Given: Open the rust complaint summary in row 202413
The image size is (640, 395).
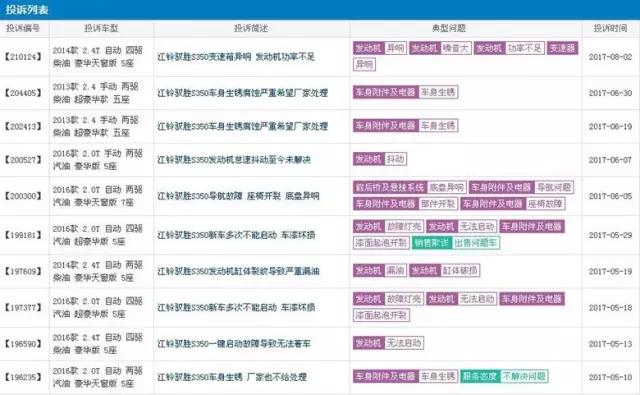Looking at the screenshot, I should point(242,126).
